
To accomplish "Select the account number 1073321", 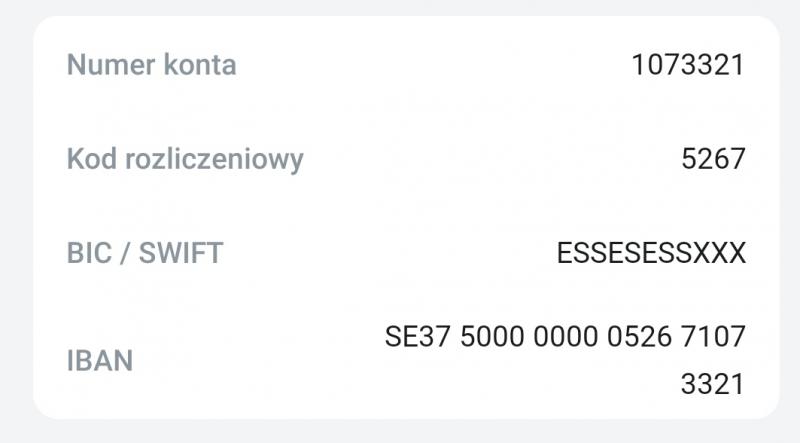I will (x=688, y=66).
